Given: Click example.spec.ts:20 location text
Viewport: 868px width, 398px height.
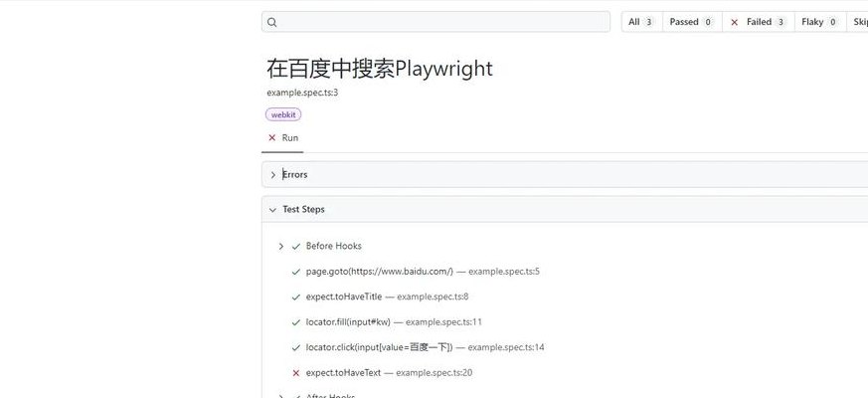Looking at the screenshot, I should point(434,373).
